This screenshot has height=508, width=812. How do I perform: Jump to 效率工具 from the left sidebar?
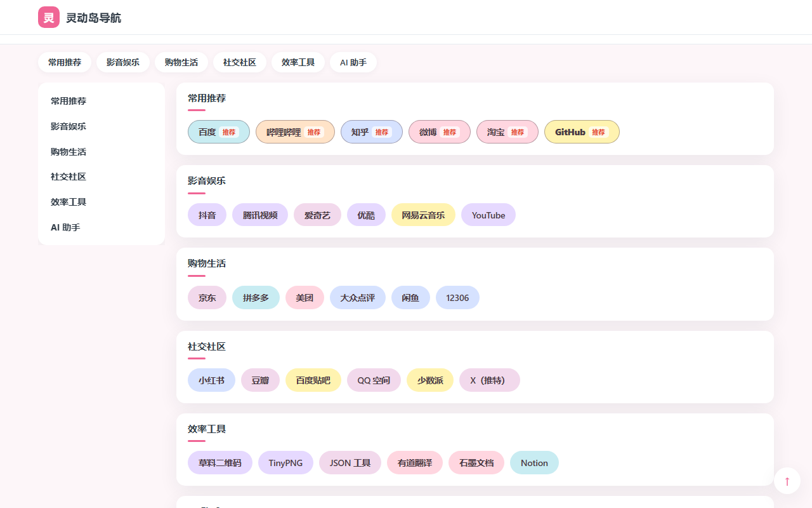pos(101,202)
